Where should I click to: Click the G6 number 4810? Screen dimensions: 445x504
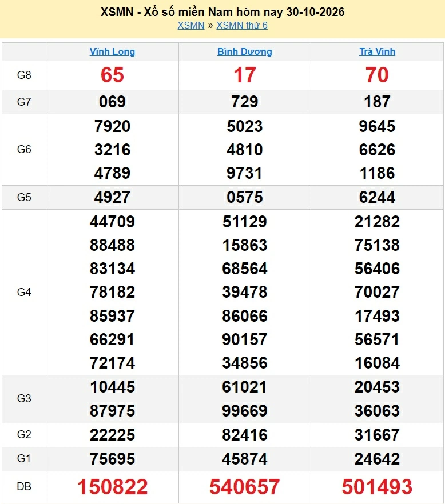[245, 150]
